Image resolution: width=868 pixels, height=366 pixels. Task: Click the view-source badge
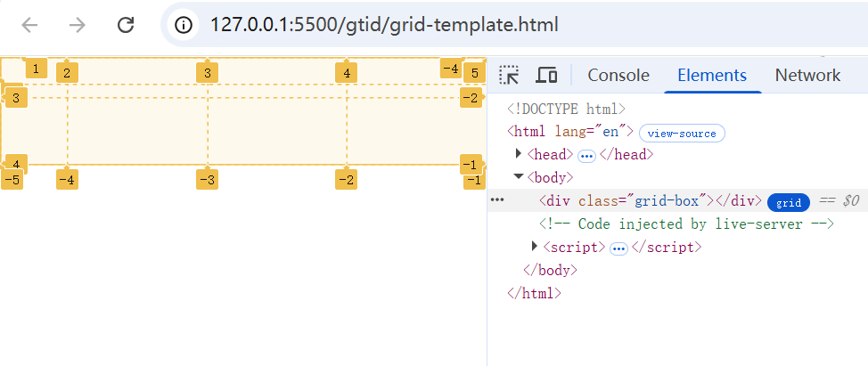682,134
